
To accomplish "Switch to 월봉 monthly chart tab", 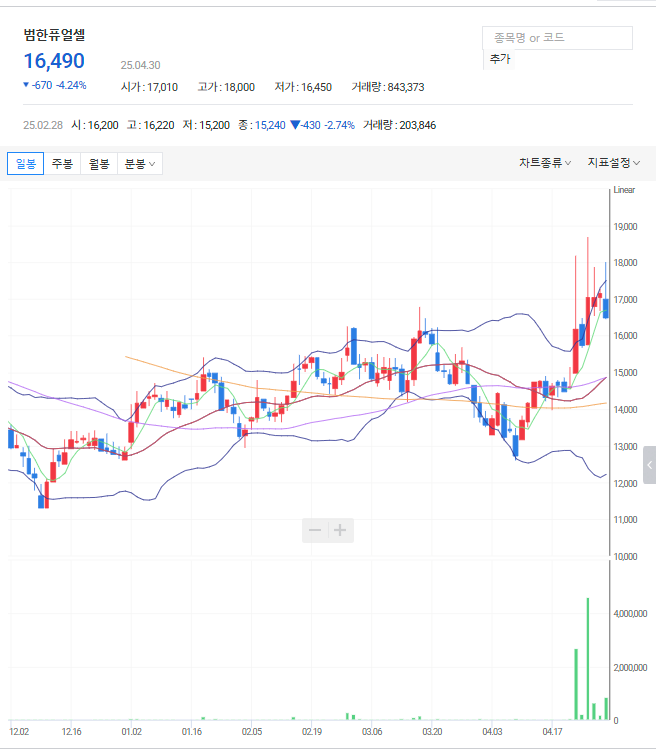I will (x=99, y=164).
